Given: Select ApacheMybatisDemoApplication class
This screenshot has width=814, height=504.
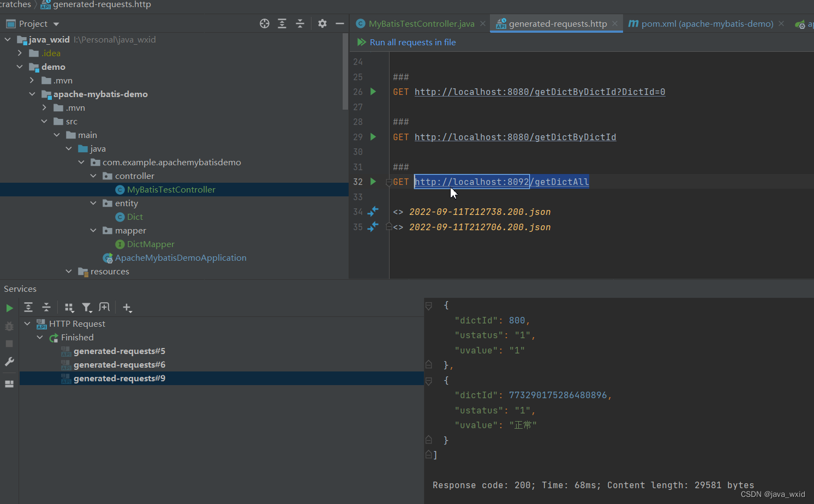Looking at the screenshot, I should [181, 257].
